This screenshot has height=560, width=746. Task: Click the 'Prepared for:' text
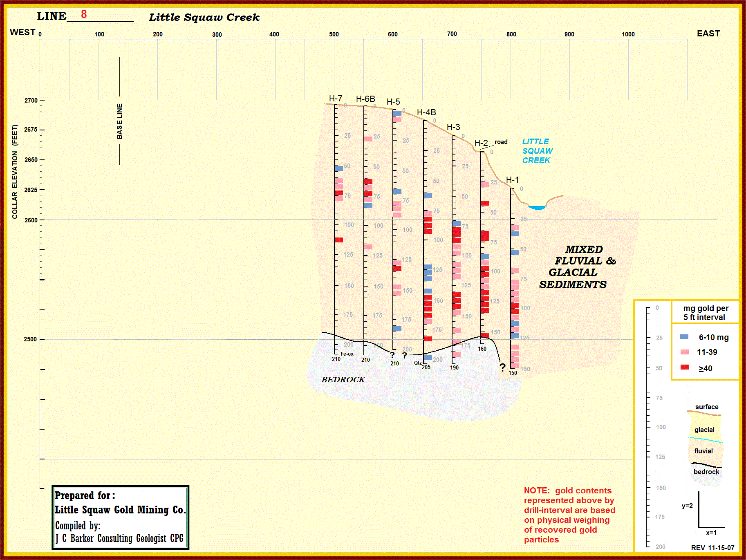pyautogui.click(x=85, y=495)
